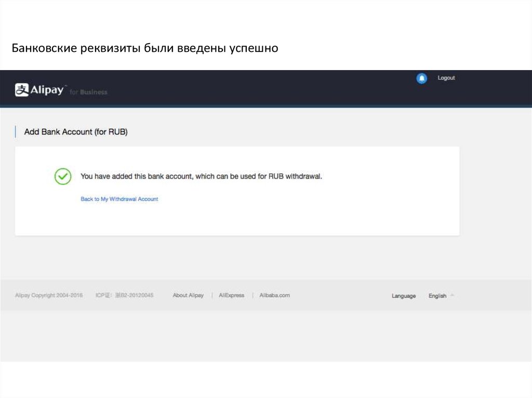Visit the AliExpress footer link

(x=231, y=295)
